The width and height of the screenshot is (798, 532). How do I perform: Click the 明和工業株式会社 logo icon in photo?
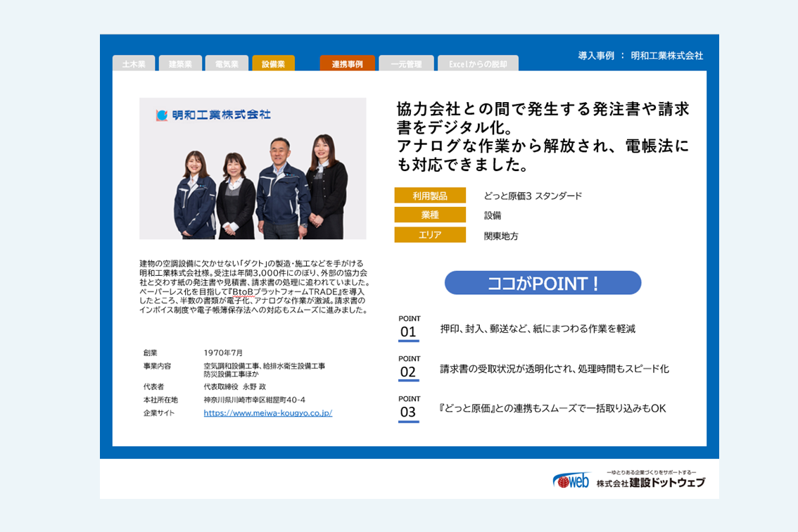[x=162, y=115]
